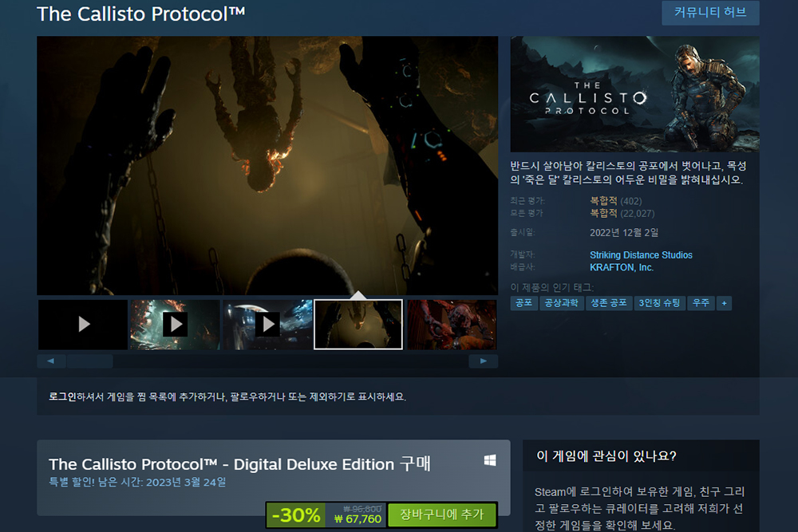Select the 공포 tag
The width and height of the screenshot is (798, 532).
[x=523, y=303]
